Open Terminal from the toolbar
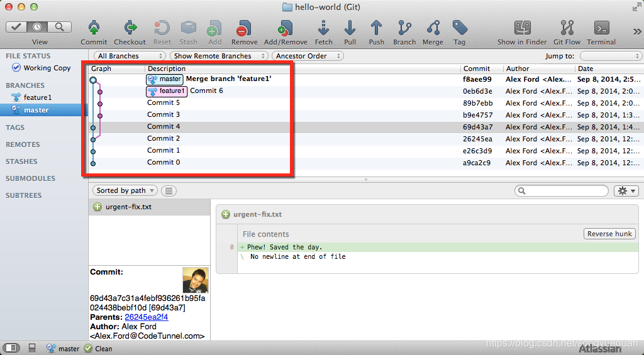 pyautogui.click(x=601, y=28)
